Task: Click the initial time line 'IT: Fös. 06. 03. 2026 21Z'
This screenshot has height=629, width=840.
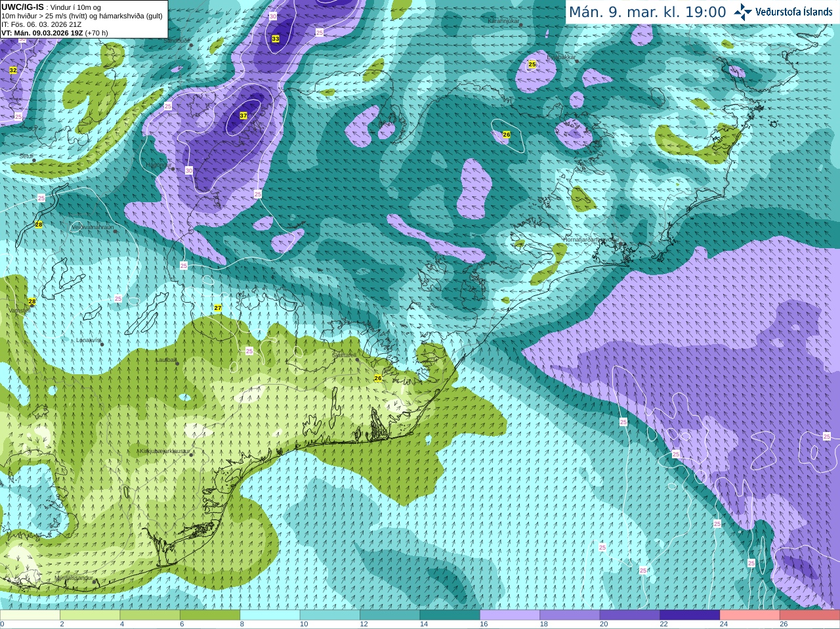Action: [41, 24]
